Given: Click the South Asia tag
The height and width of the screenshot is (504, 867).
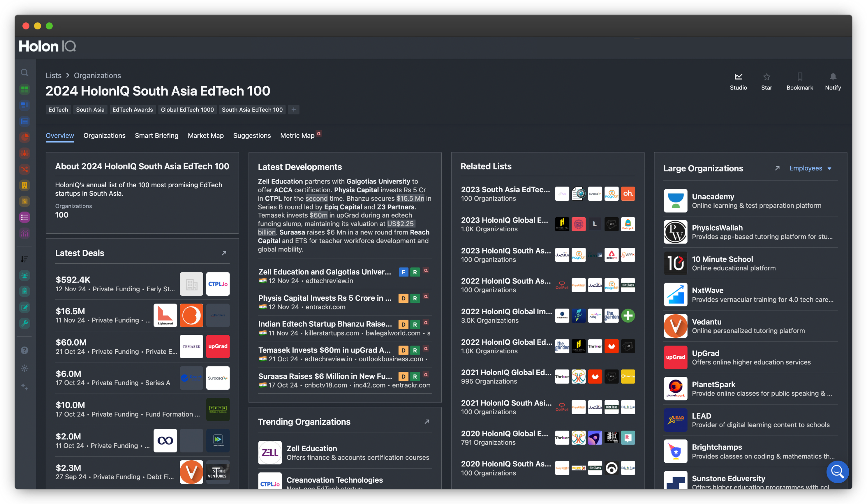Looking at the screenshot, I should (x=90, y=110).
